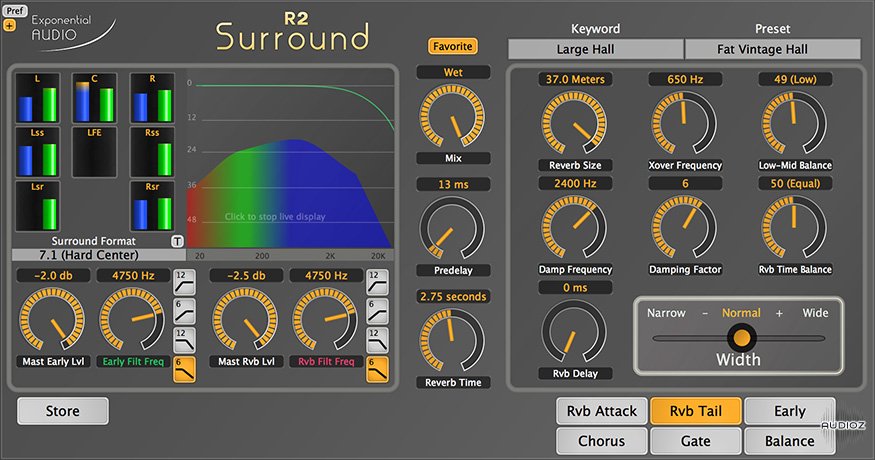Click the Mast Early Lvl knob
This screenshot has width=875, height=460.
coord(52,320)
